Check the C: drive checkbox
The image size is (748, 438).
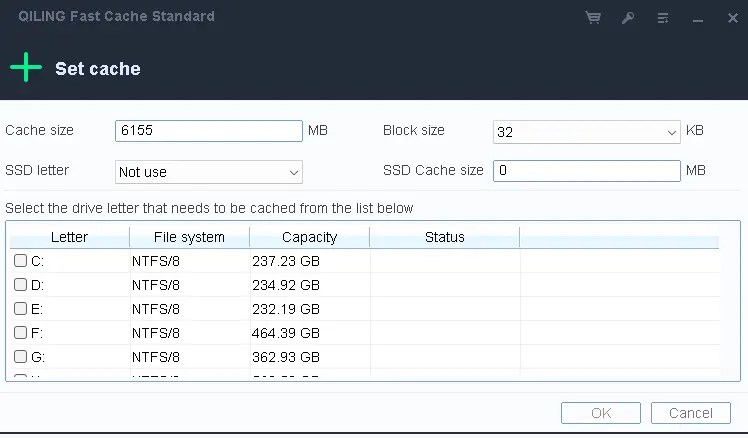tap(20, 261)
